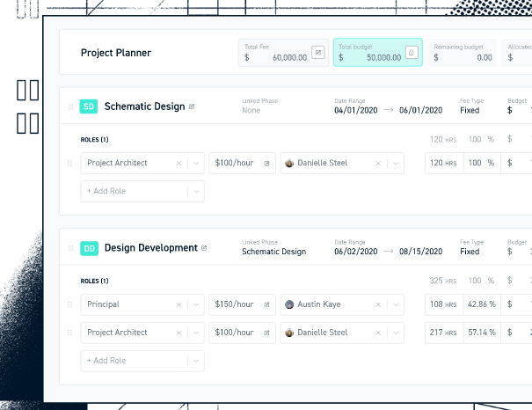Expand Danielle Steel dropdown in Schematic Design
The width and height of the screenshot is (532, 410).
(x=396, y=164)
